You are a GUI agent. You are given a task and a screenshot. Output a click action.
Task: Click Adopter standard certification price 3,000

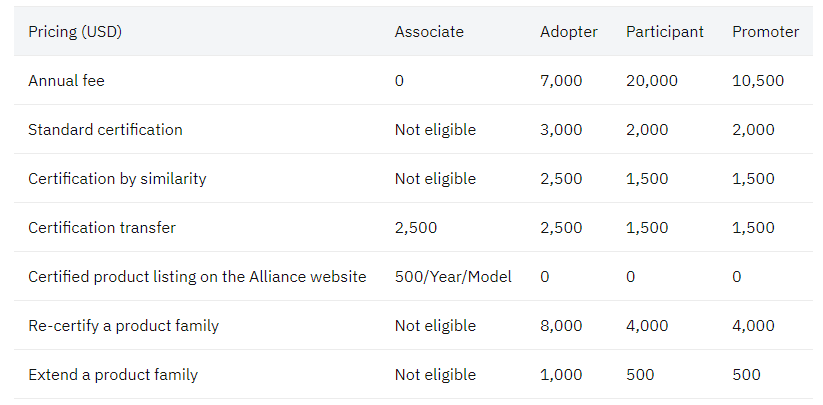(x=561, y=130)
